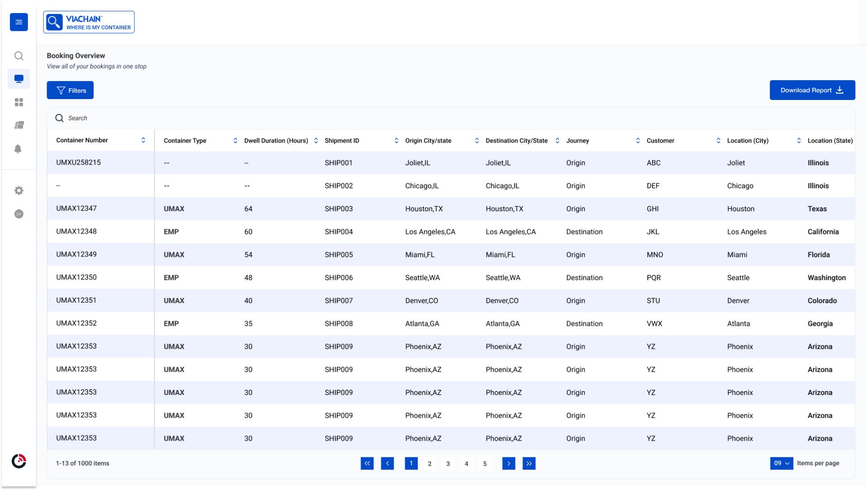Sort by Container Number column

(143, 140)
